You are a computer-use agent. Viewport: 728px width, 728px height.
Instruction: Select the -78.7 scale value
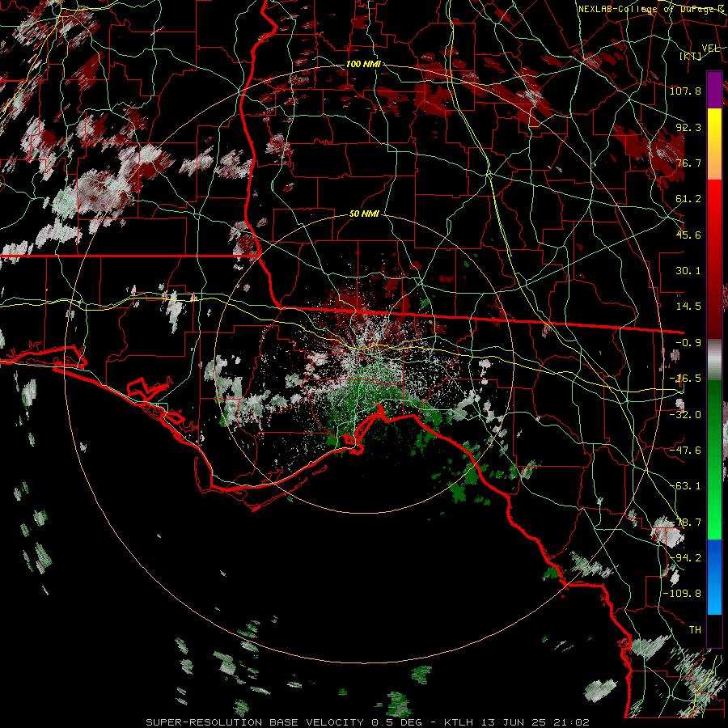[685, 523]
